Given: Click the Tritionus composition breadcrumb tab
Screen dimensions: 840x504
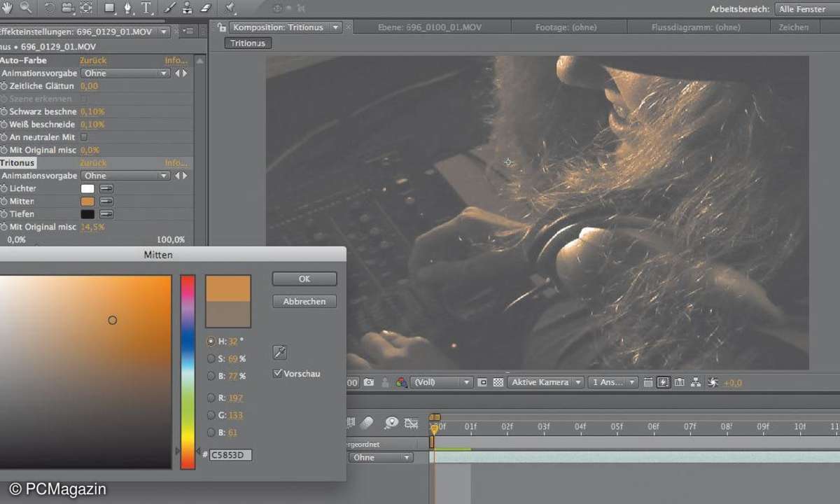Looking at the screenshot, I should (248, 43).
